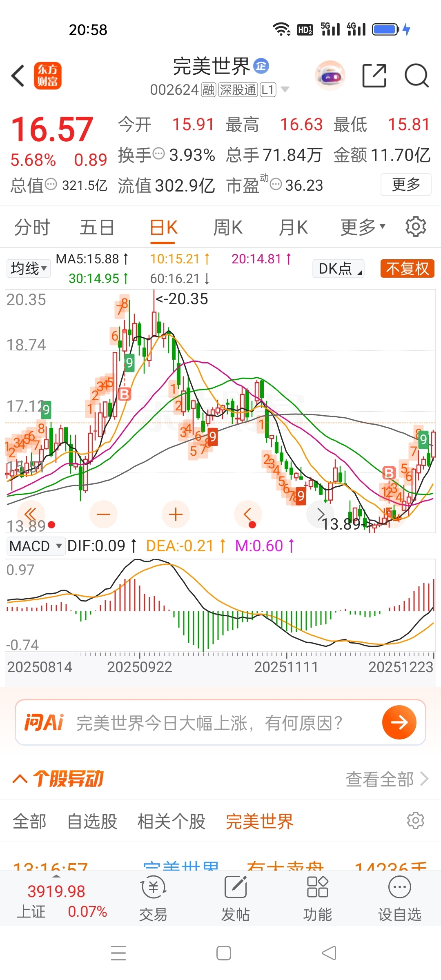Tap the L1 quote level tag
This screenshot has height=980, width=441.
pos(268,90)
